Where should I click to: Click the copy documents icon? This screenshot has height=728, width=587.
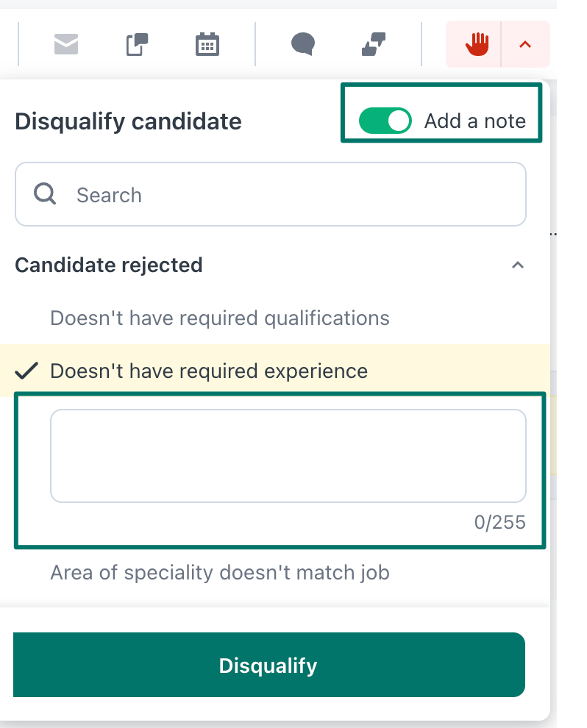point(137,45)
